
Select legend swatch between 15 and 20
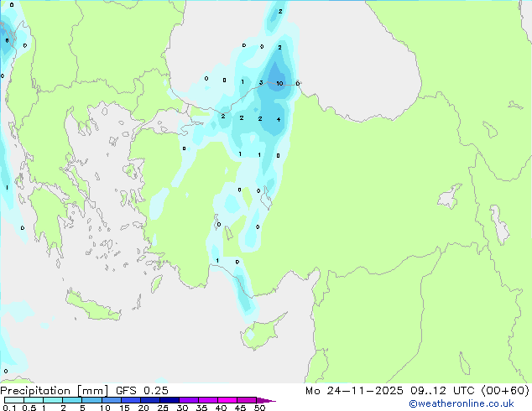(131, 400)
